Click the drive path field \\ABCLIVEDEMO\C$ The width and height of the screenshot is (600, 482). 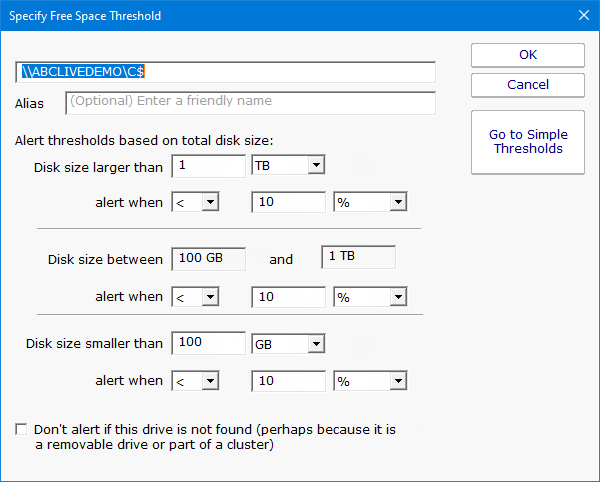(x=225, y=72)
